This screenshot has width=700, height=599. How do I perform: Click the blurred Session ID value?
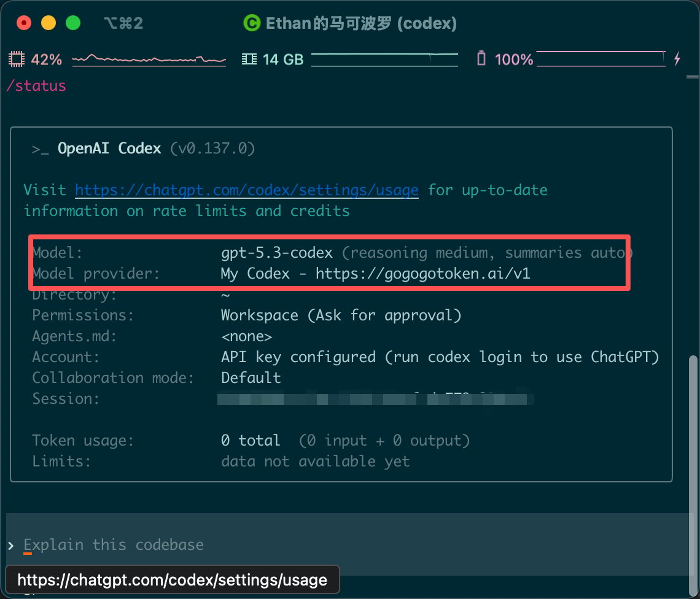(x=375, y=398)
